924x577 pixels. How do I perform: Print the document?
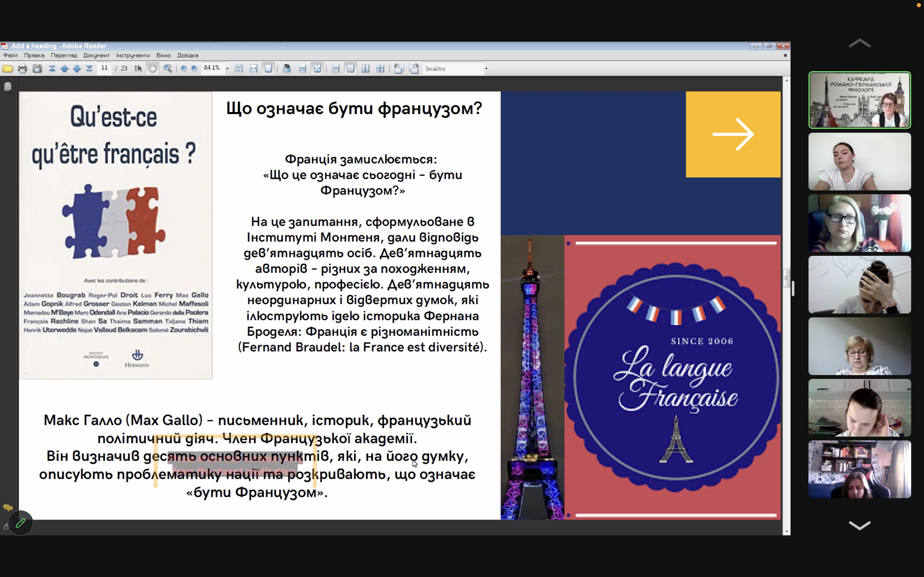click(x=22, y=68)
